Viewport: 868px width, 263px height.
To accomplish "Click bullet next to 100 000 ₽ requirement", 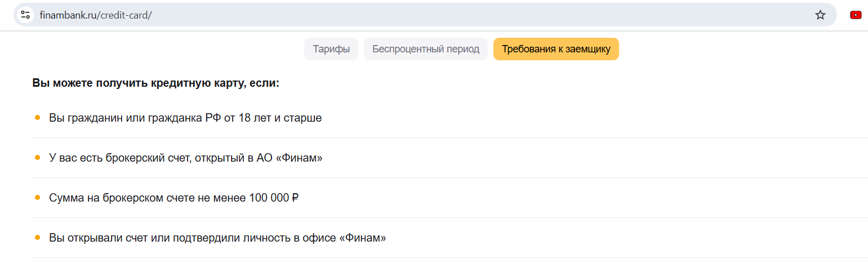I will click(x=38, y=198).
